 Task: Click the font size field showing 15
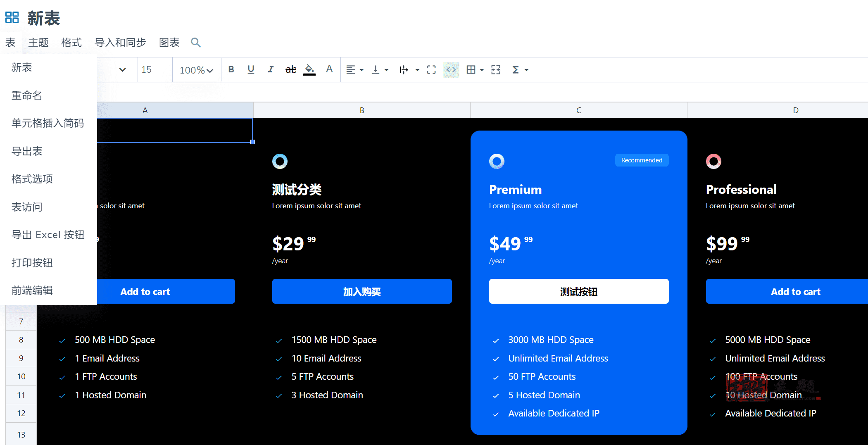click(155, 69)
